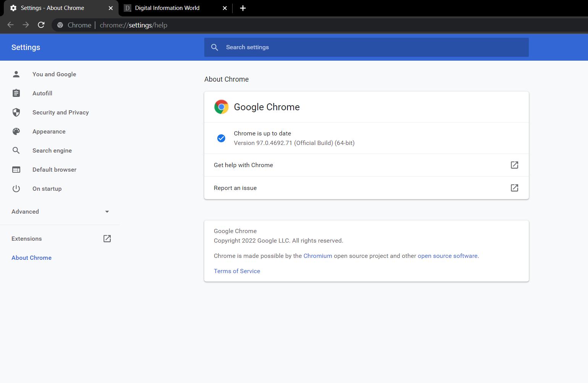The height and width of the screenshot is (383, 588).
Task: Close the Digital Information World tab
Action: (225, 8)
